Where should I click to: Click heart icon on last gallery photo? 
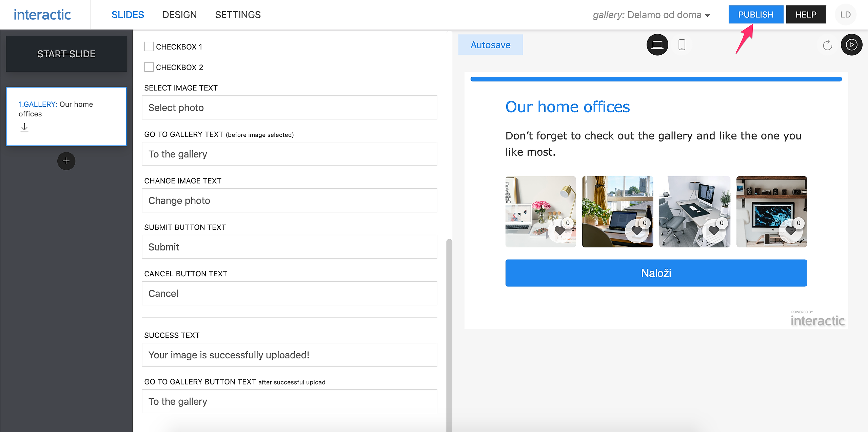coord(791,231)
